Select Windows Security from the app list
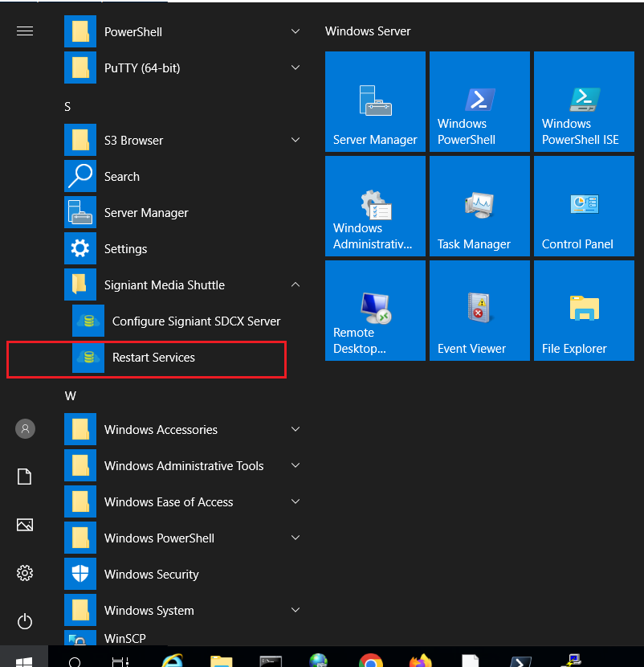The image size is (644, 667). coord(151,575)
